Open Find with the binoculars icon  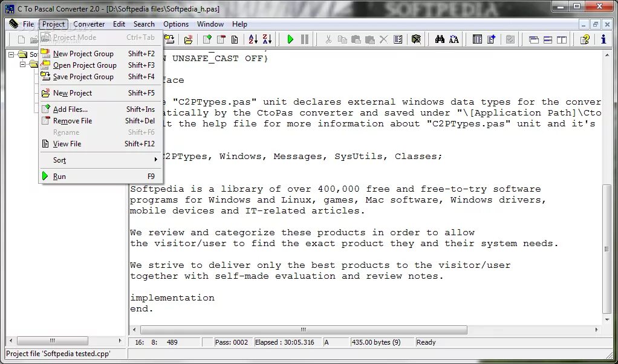pos(440,39)
